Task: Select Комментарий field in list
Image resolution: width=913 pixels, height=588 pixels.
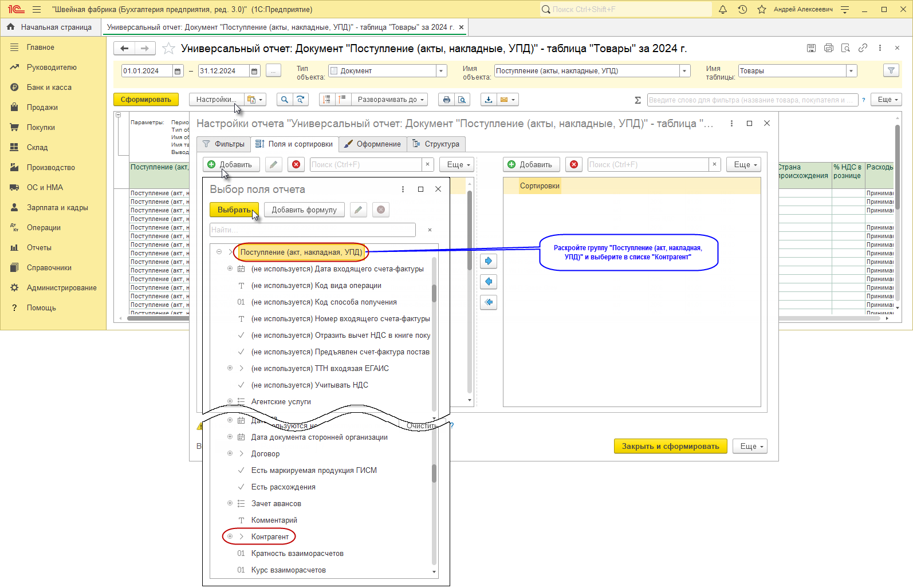Action: pyautogui.click(x=274, y=520)
